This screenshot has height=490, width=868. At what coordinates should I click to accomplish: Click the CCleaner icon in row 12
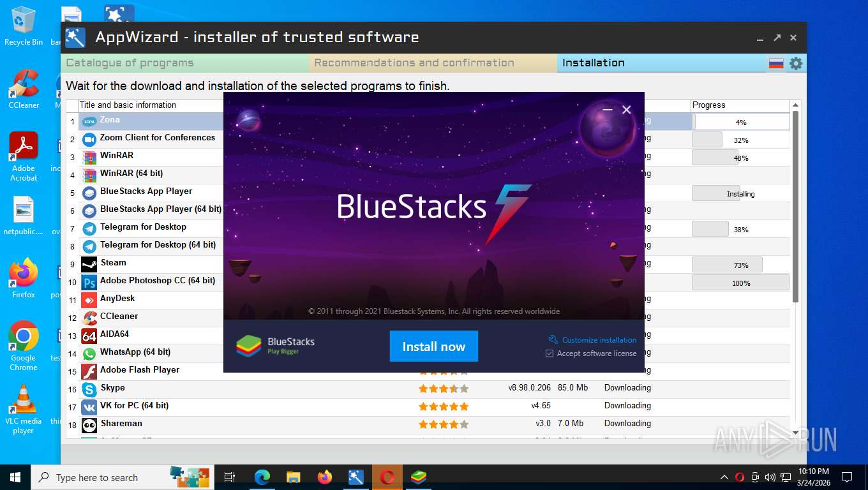(89, 318)
